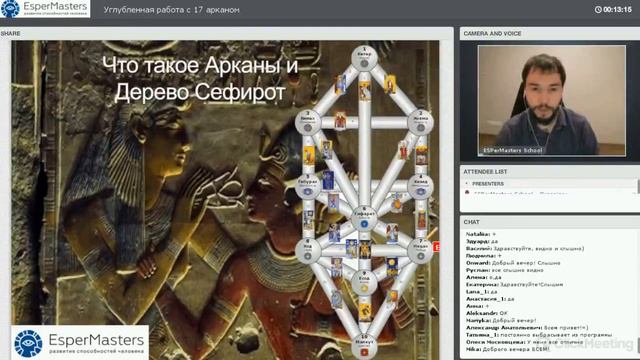Click Татьяна_1's message about the program crashing

coord(539,335)
